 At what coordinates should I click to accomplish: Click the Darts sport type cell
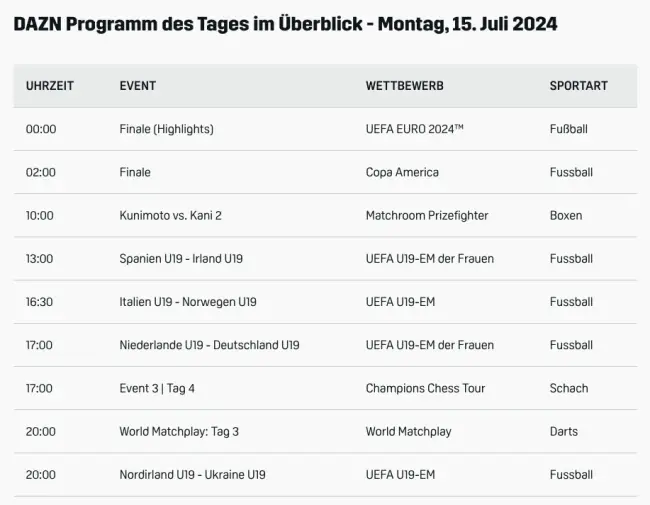(x=565, y=432)
